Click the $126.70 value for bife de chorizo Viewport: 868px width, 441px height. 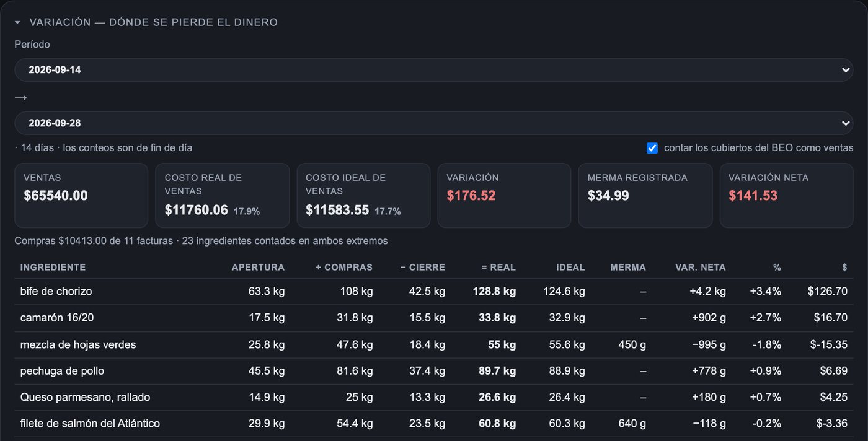[828, 291]
